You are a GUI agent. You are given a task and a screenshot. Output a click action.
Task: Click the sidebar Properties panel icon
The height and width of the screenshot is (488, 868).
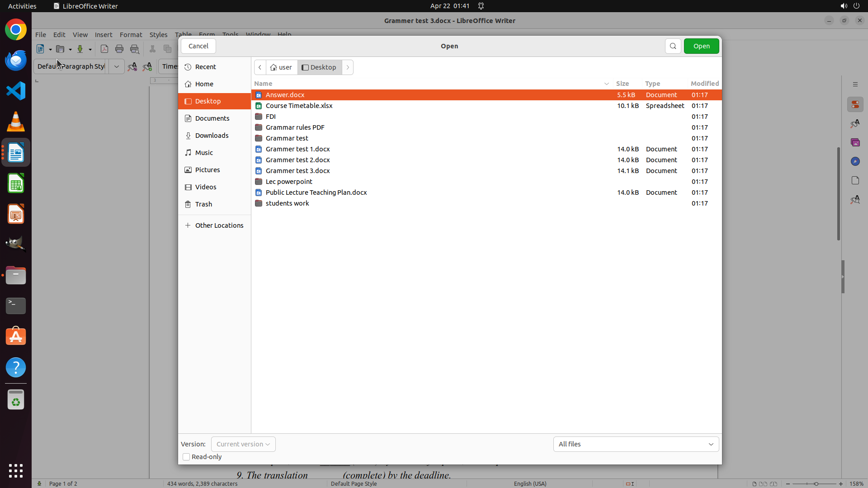tap(855, 104)
